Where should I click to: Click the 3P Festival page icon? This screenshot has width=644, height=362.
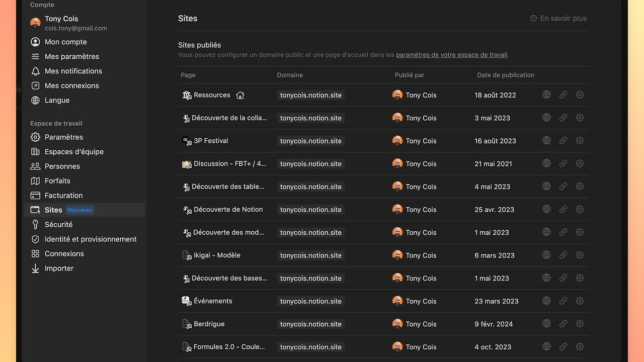pos(187,141)
